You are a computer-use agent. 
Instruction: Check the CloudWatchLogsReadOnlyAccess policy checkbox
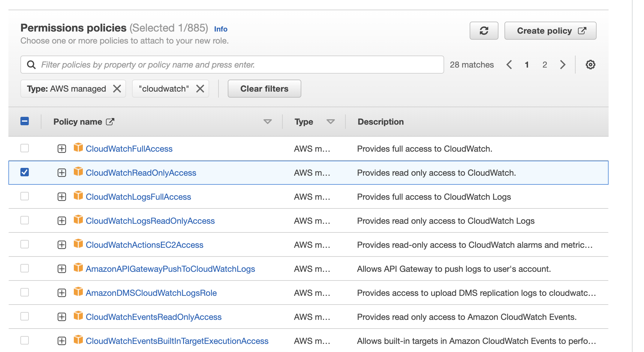coord(25,220)
